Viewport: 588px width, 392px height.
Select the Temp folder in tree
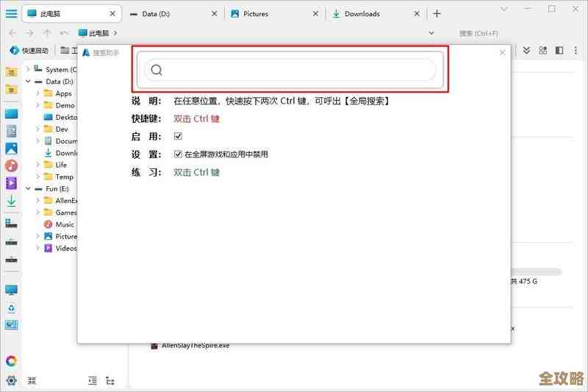pos(65,177)
